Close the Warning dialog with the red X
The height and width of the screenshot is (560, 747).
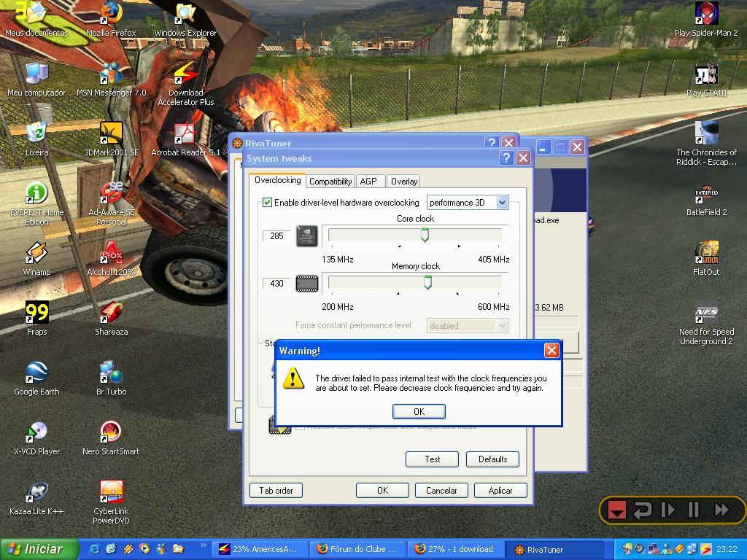551,351
